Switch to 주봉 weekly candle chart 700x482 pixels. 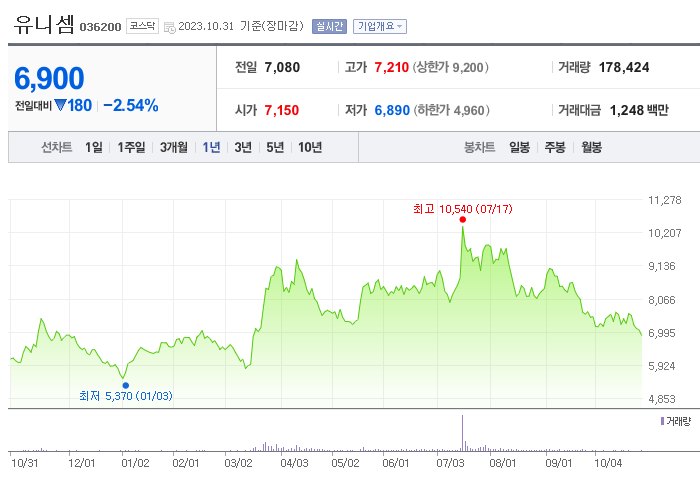555,147
